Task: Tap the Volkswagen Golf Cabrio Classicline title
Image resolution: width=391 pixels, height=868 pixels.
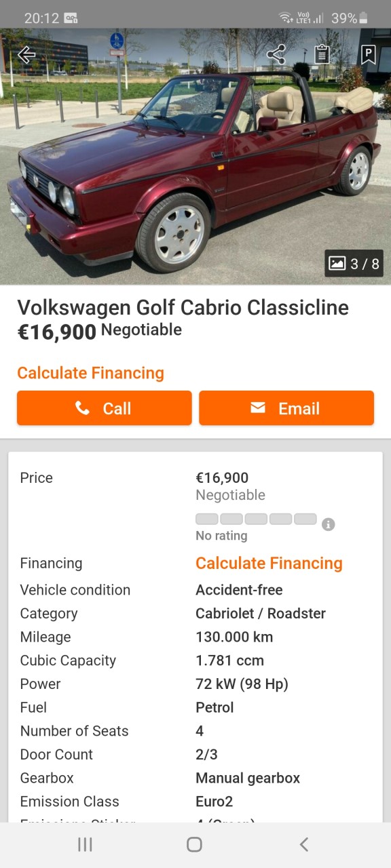Action: [x=183, y=307]
